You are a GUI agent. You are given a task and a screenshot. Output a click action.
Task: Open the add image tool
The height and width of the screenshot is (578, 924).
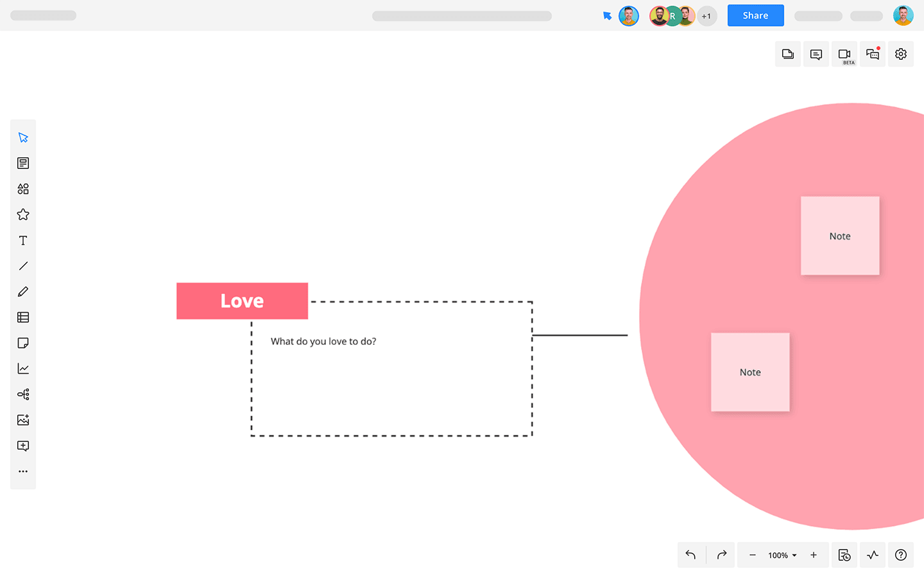(23, 420)
